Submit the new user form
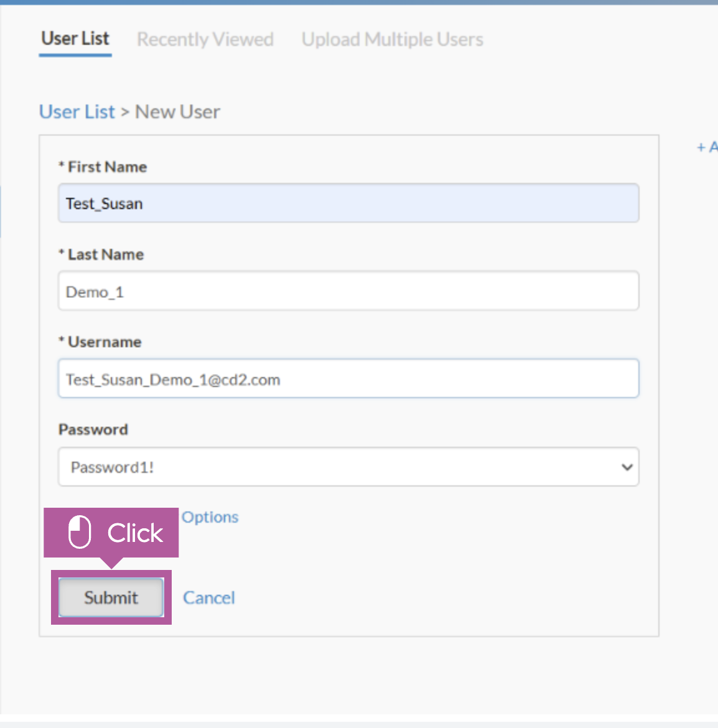Screen dimensions: 718x728 click(x=111, y=597)
